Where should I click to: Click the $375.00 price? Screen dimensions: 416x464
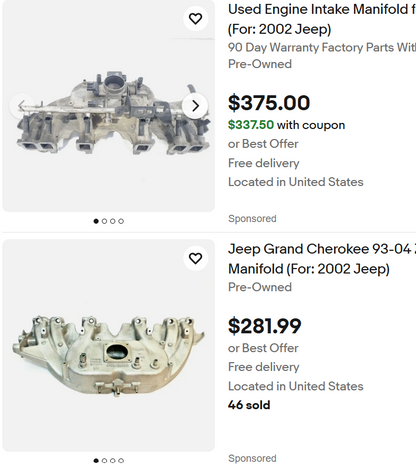tap(269, 103)
